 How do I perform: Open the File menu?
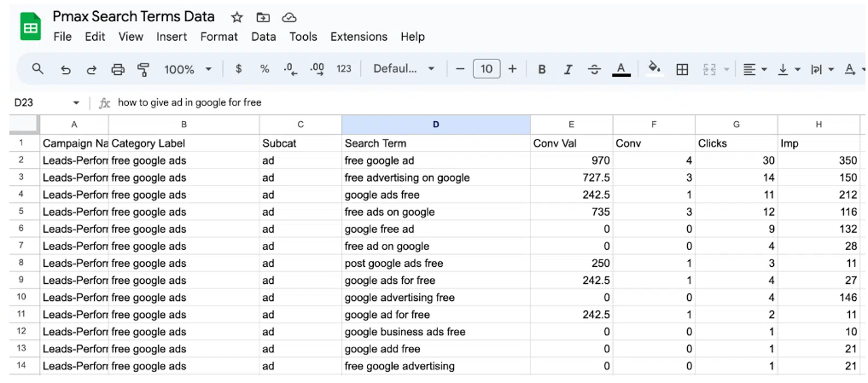point(62,37)
